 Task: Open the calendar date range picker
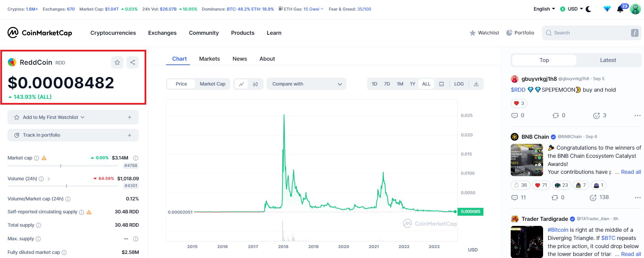441,84
